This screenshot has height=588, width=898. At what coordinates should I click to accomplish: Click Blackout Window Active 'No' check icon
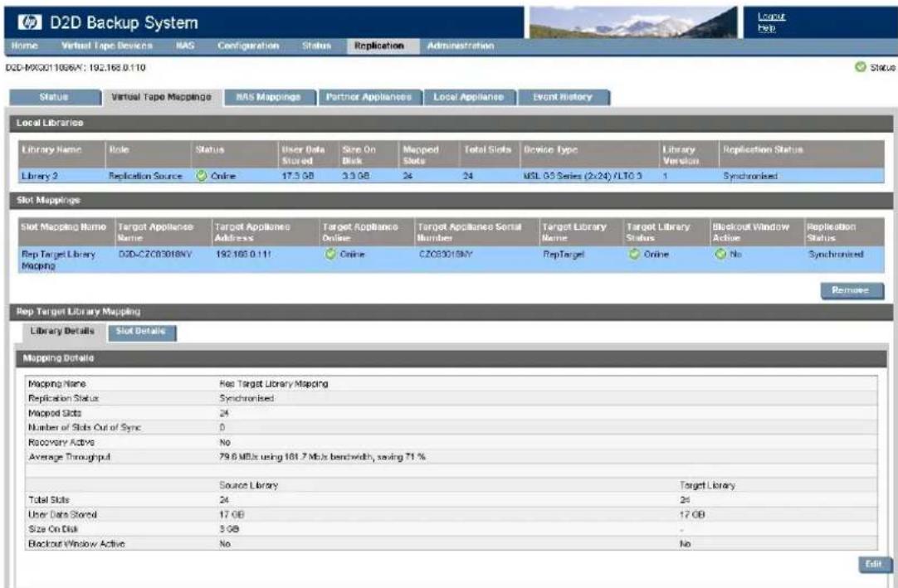(x=720, y=254)
